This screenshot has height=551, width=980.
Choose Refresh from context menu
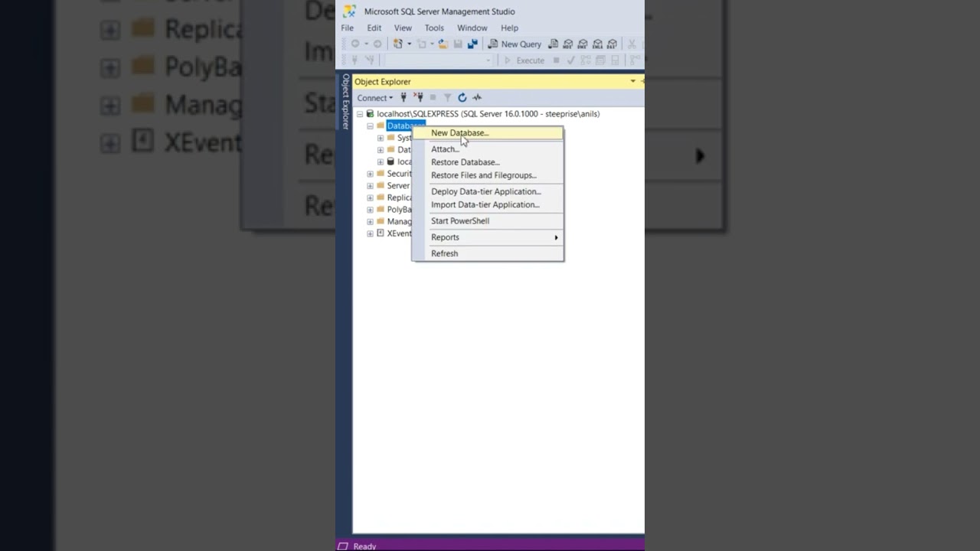tap(488, 253)
